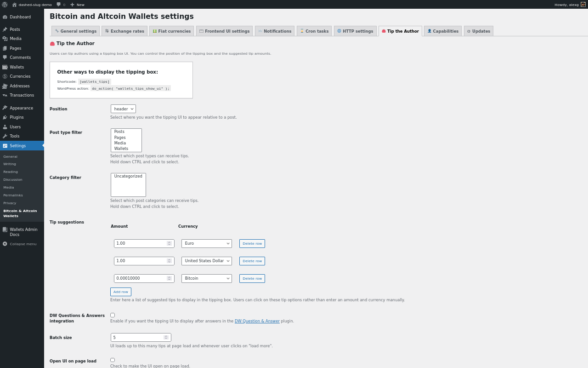The height and width of the screenshot is (368, 588).
Task: Select Posts in Post type filter
Action: [126, 132]
